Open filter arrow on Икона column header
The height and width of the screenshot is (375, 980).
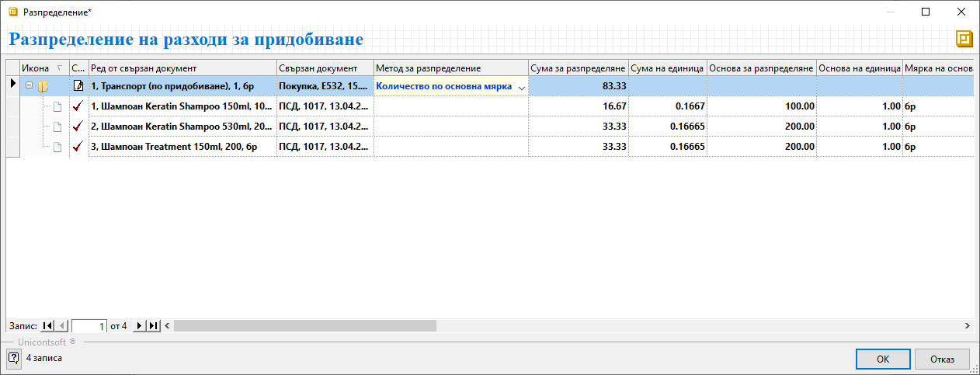point(60,68)
